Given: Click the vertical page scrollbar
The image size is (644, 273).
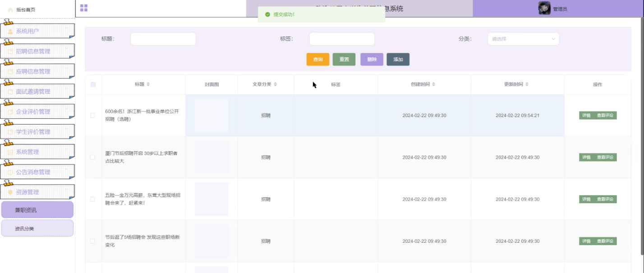Looking at the screenshot, I should (x=642, y=135).
